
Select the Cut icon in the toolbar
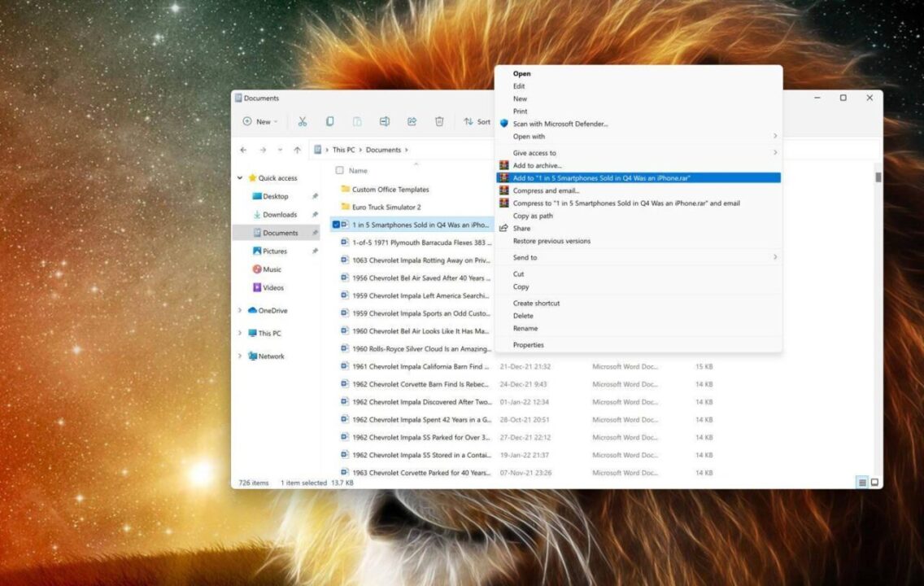pyautogui.click(x=303, y=120)
